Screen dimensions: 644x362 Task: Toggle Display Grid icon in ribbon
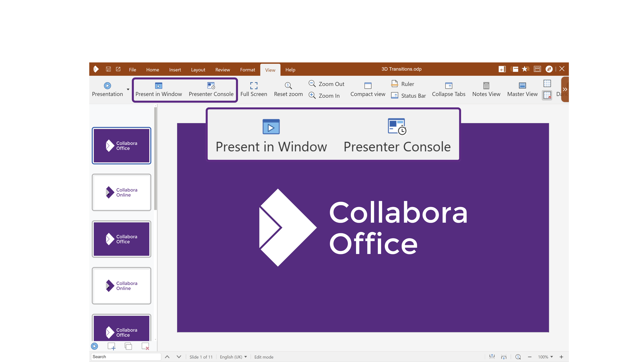(x=547, y=83)
